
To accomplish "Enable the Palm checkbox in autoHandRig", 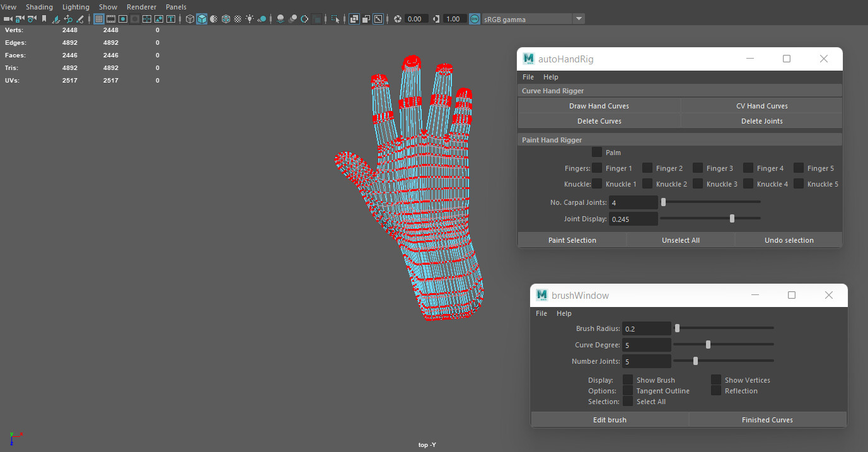I will pos(597,152).
